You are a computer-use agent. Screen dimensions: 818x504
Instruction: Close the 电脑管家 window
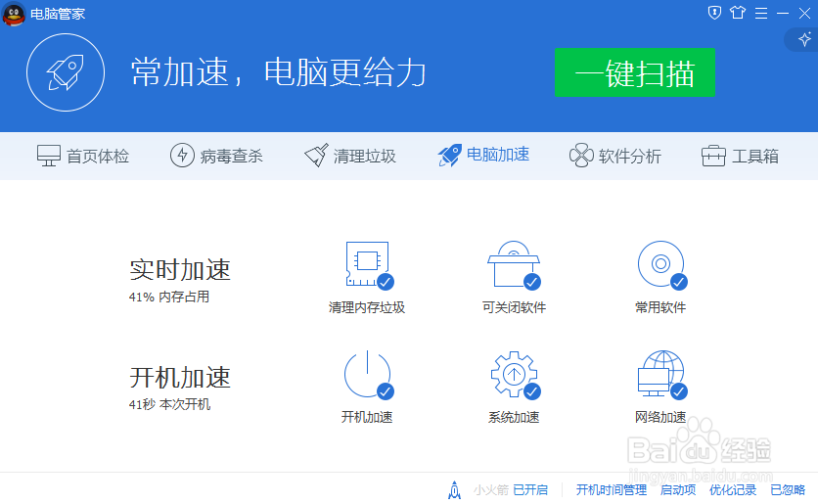pos(804,13)
